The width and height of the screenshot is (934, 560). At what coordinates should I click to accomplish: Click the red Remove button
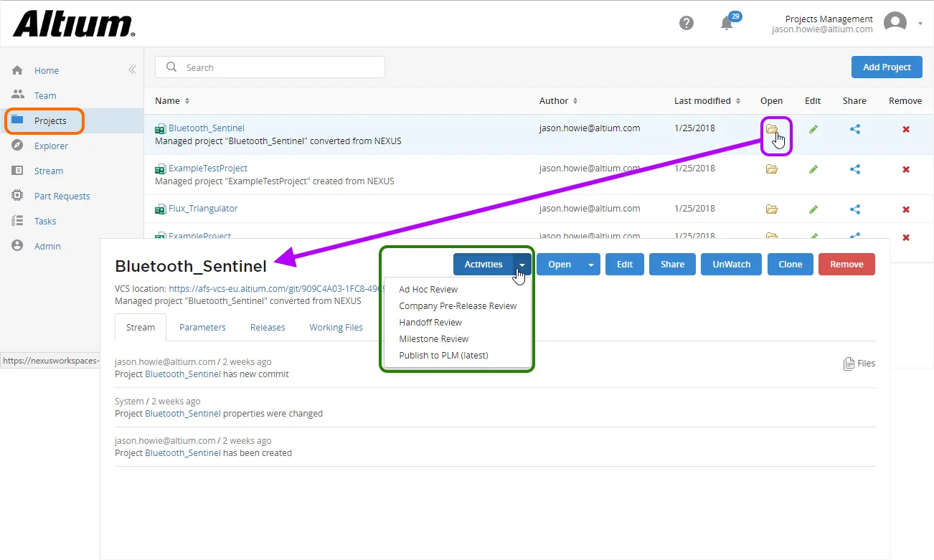(x=846, y=264)
